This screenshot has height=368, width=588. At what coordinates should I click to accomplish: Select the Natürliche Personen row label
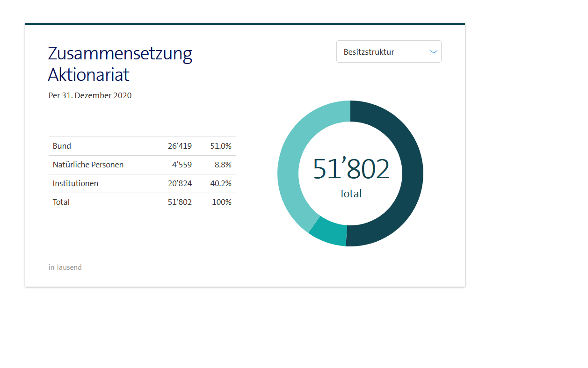coord(88,165)
